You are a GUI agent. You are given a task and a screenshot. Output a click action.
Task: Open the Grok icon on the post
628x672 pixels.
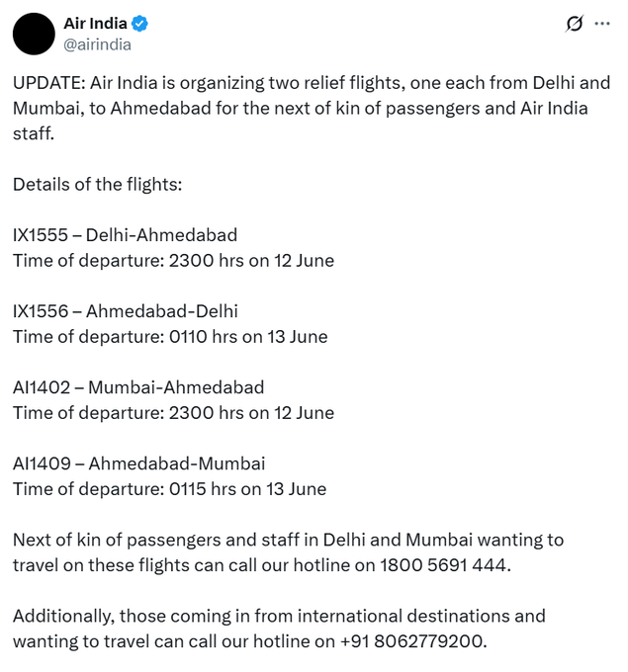(x=574, y=24)
